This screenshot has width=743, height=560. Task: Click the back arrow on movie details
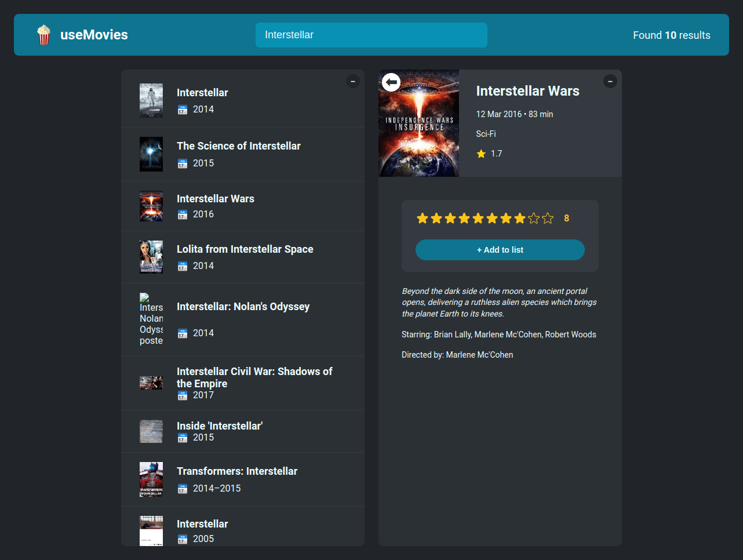click(391, 82)
